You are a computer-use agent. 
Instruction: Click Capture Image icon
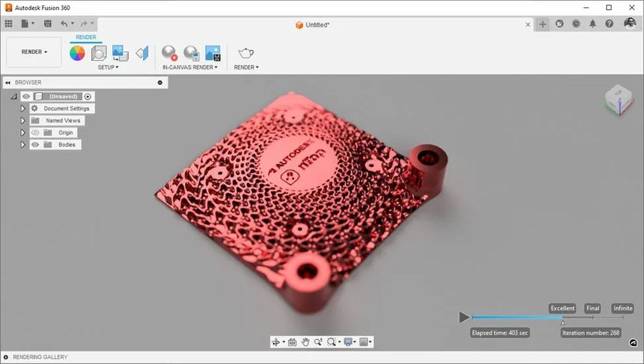click(213, 53)
